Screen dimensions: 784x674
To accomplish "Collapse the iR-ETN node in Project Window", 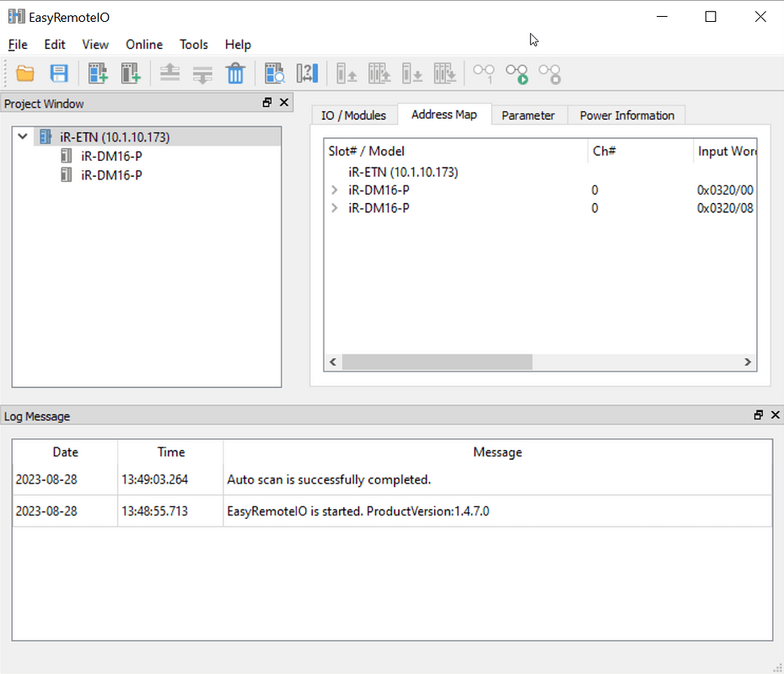I will (x=21, y=136).
